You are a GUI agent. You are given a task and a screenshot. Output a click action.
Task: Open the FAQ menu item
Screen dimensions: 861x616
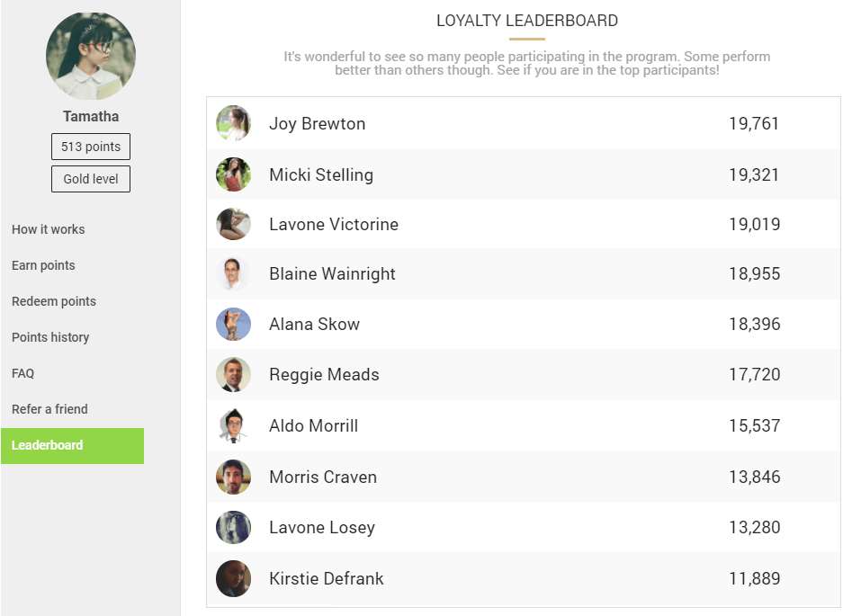tap(23, 373)
